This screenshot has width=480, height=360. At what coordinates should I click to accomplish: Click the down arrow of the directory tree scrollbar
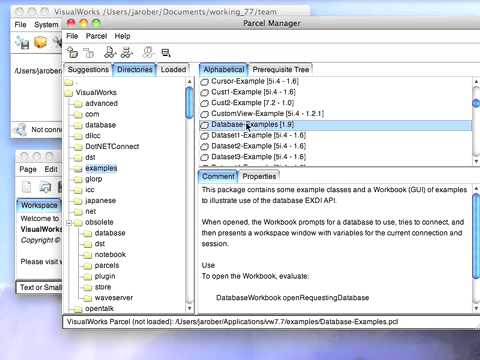[189, 309]
